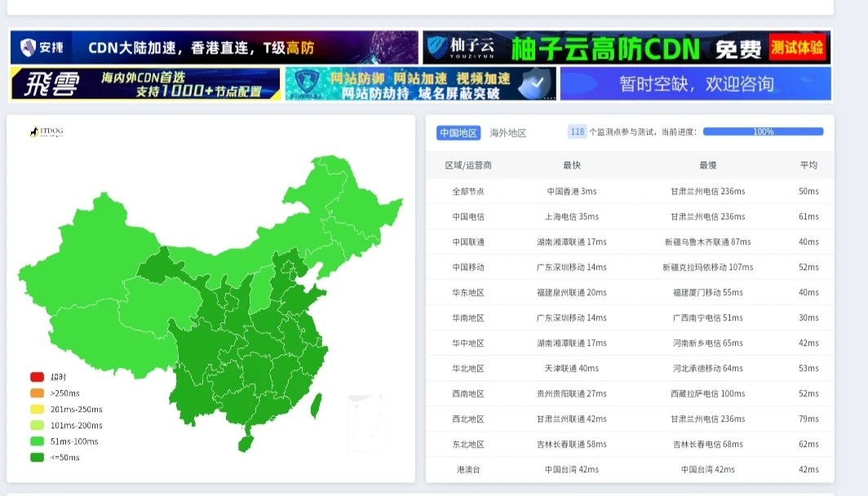Select the 华中地区 row label

coord(468,343)
